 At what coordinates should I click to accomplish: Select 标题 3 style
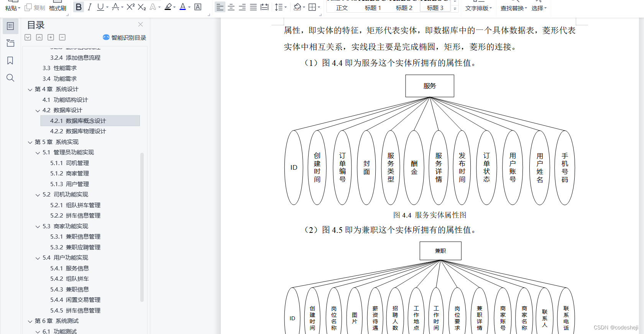tap(435, 8)
